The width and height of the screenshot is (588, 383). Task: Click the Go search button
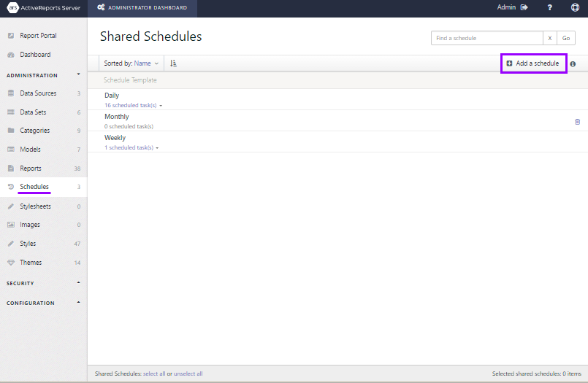pyautogui.click(x=566, y=38)
